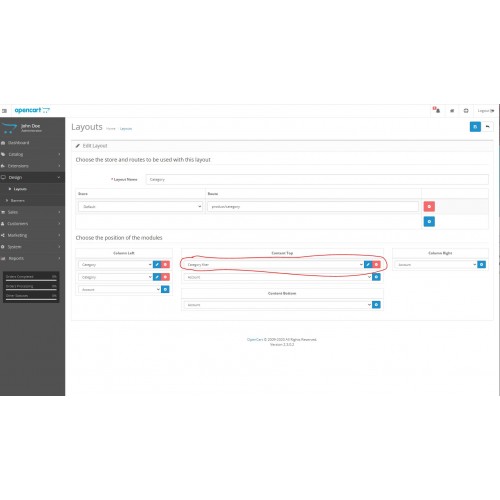Image resolution: width=500 pixels, height=500 pixels.
Task: Click the OpenCart footer link
Action: (255, 340)
